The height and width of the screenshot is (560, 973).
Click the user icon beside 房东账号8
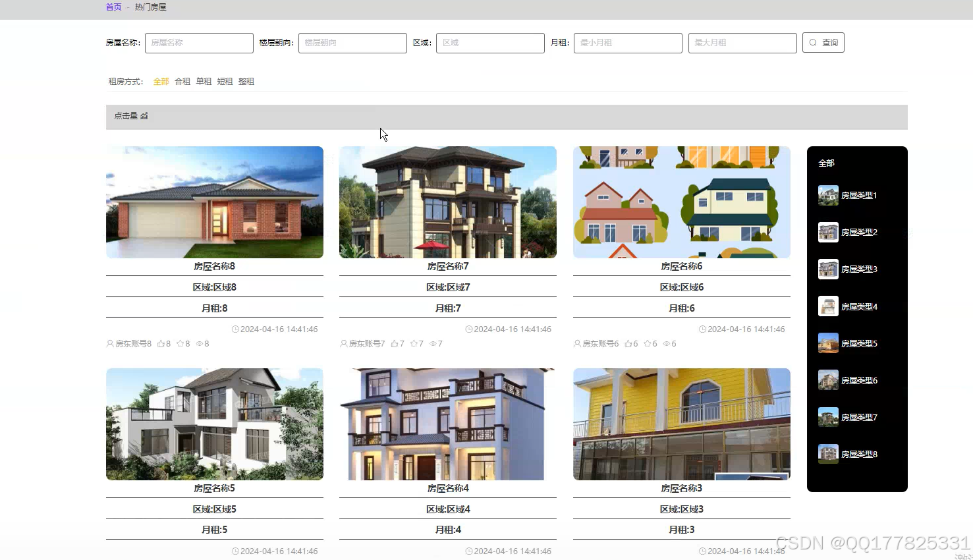110,343
